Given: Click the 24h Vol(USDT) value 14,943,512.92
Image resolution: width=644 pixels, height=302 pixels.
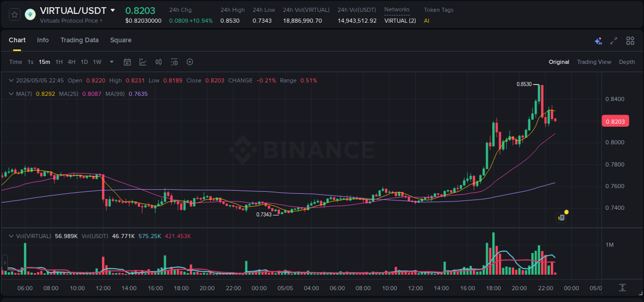Looking at the screenshot, I should (357, 21).
